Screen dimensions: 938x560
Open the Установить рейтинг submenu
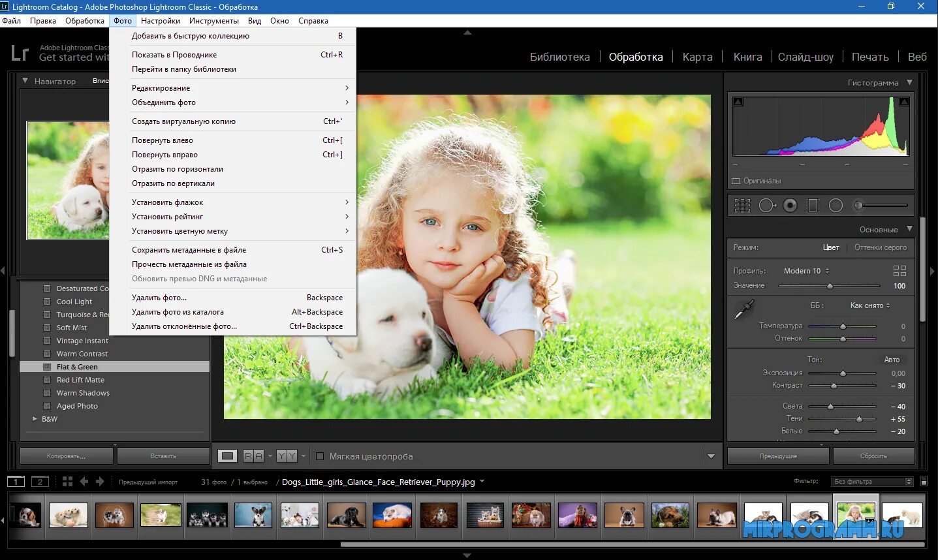coord(233,217)
